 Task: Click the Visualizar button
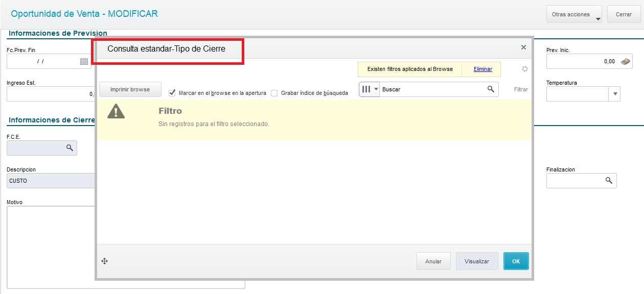(477, 261)
